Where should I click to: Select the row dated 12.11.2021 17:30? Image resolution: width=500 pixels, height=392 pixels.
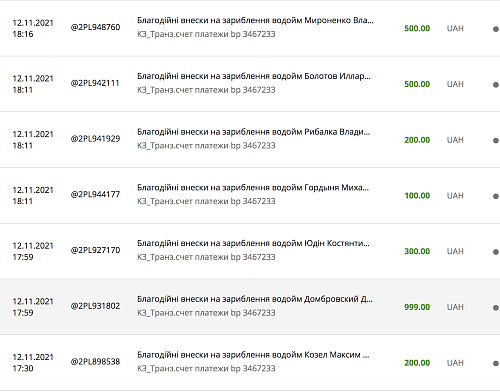coord(250,363)
